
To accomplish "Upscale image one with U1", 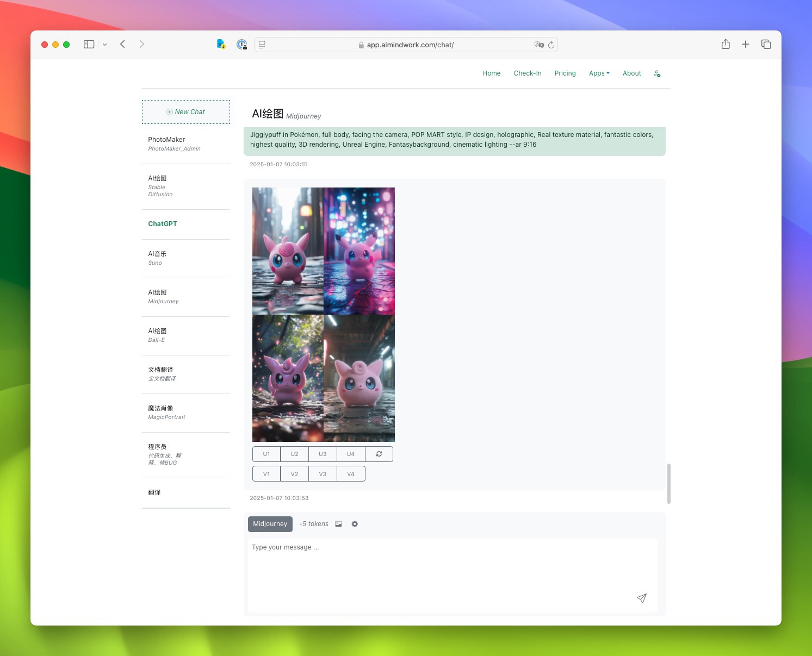I will coord(266,454).
